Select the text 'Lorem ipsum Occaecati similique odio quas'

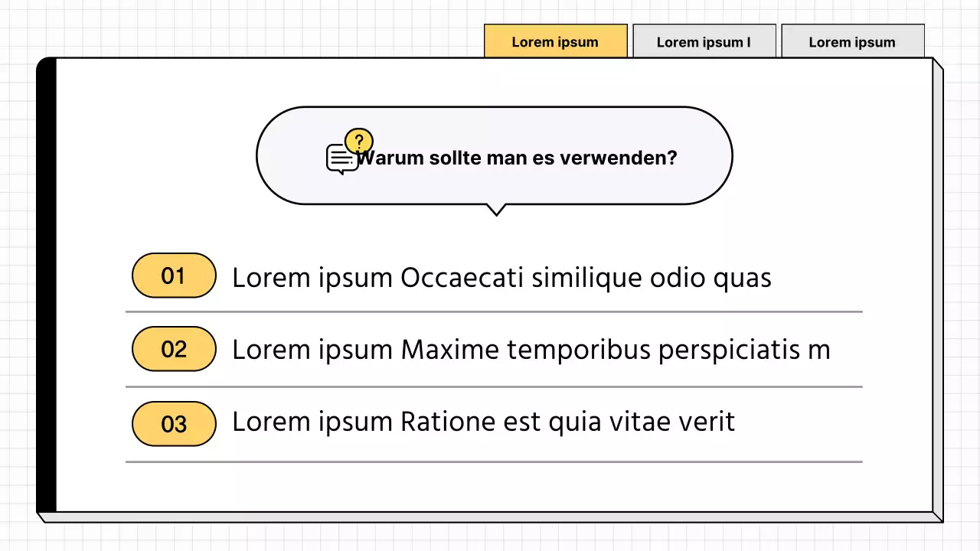point(501,278)
